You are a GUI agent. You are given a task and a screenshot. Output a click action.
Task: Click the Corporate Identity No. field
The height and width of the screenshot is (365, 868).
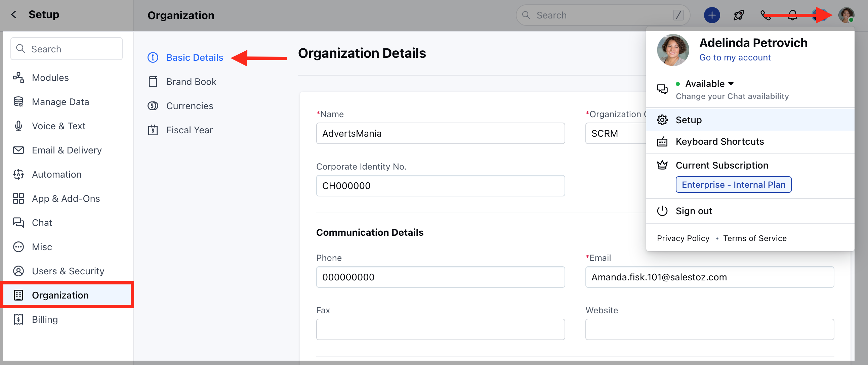pyautogui.click(x=440, y=186)
